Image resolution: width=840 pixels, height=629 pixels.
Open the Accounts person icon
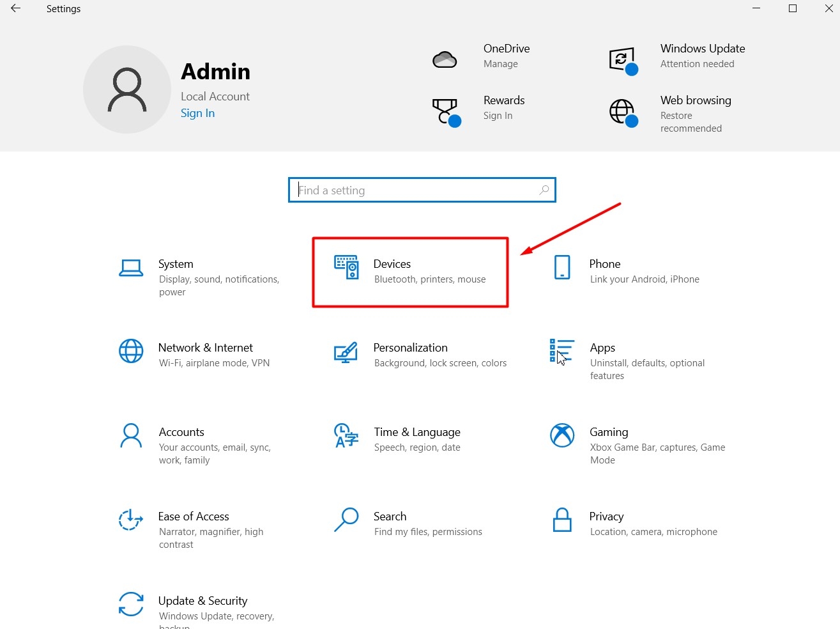click(131, 435)
